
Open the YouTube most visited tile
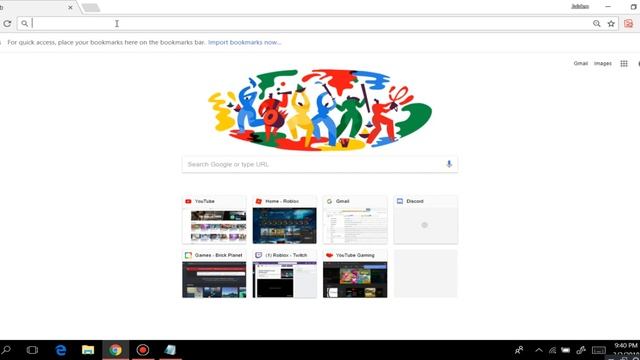pyautogui.click(x=214, y=220)
